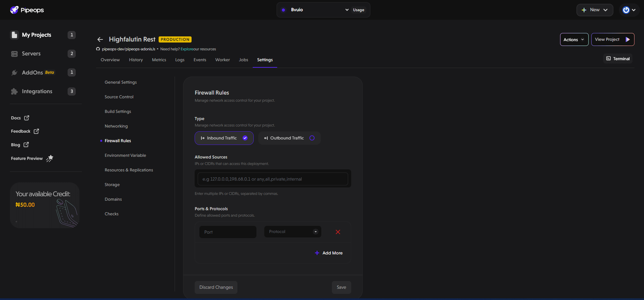The width and height of the screenshot is (644, 300).
Task: Click the My Projects count badge
Action: point(72,35)
